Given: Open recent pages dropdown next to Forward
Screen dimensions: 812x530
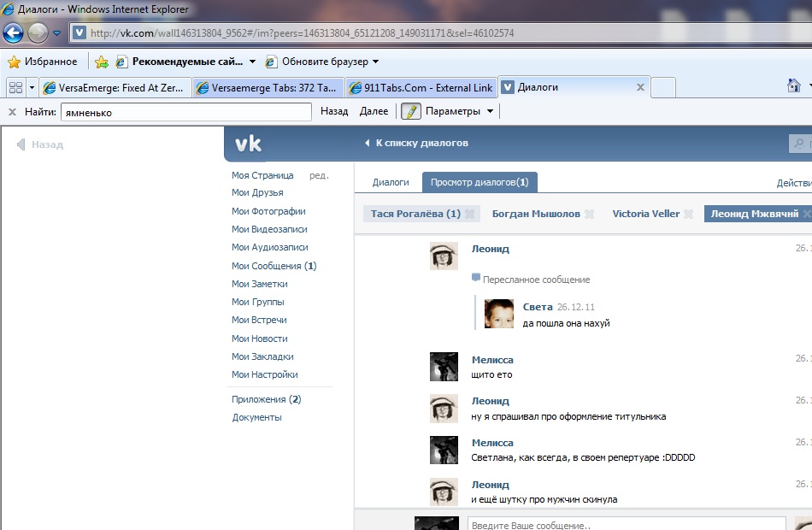Looking at the screenshot, I should click(56, 33).
